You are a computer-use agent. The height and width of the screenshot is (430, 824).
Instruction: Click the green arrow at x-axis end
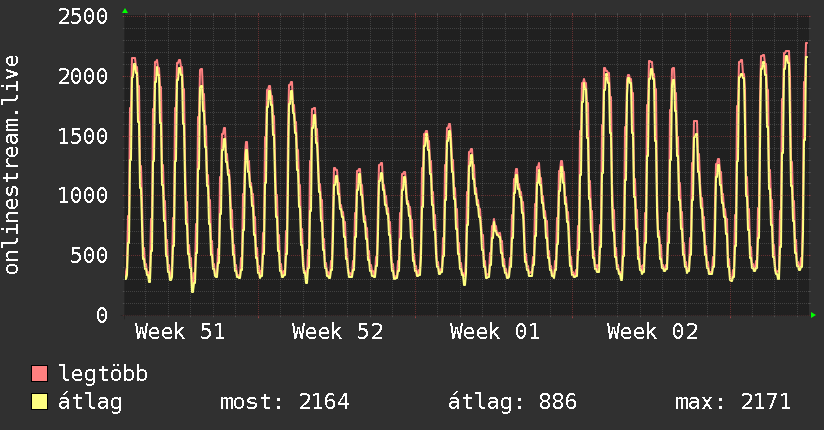click(x=813, y=315)
